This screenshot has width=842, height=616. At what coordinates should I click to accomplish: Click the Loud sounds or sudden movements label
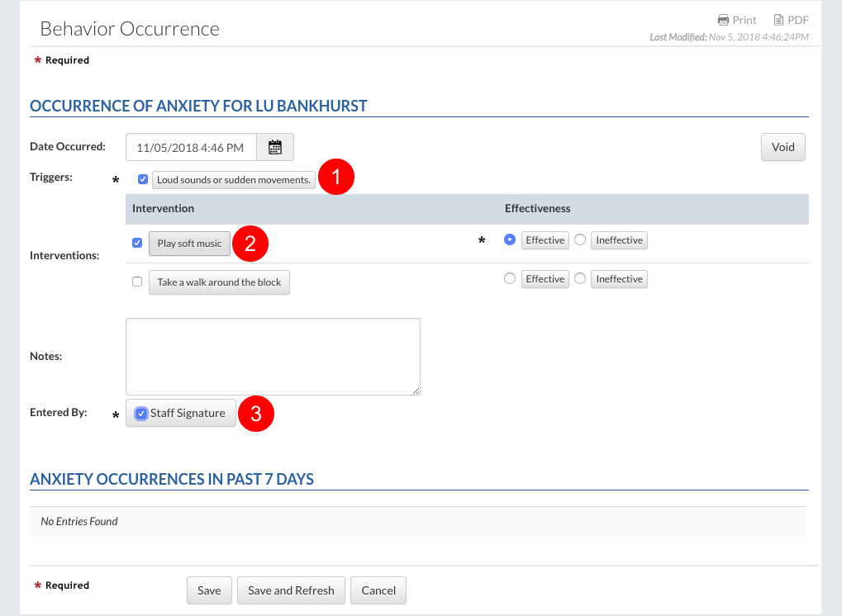pos(234,179)
